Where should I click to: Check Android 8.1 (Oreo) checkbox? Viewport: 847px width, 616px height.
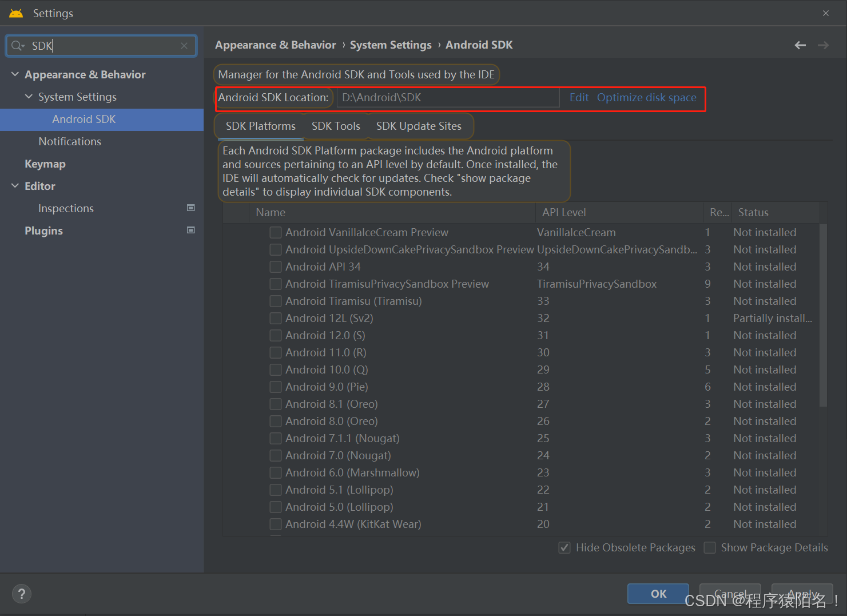click(276, 404)
